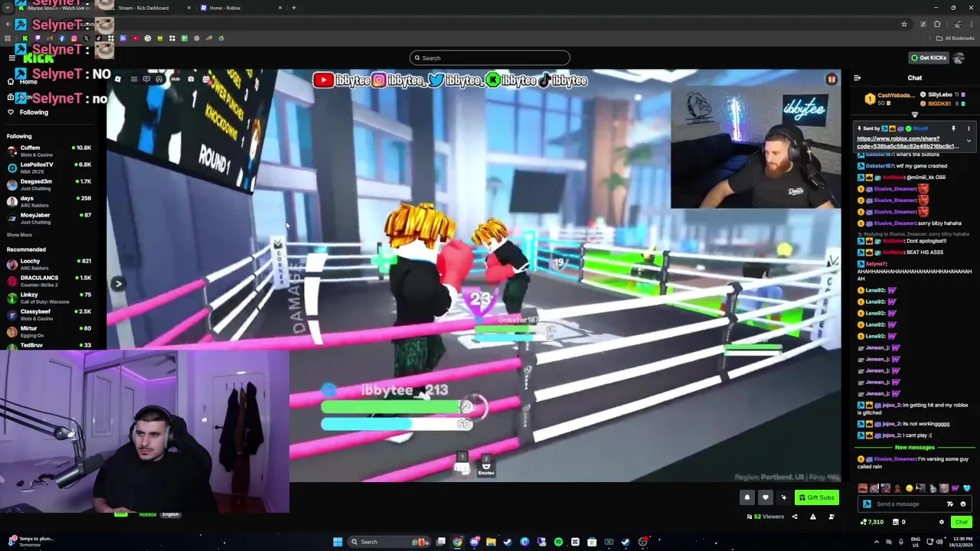
Task: Click in the Kick search field
Action: point(490,58)
